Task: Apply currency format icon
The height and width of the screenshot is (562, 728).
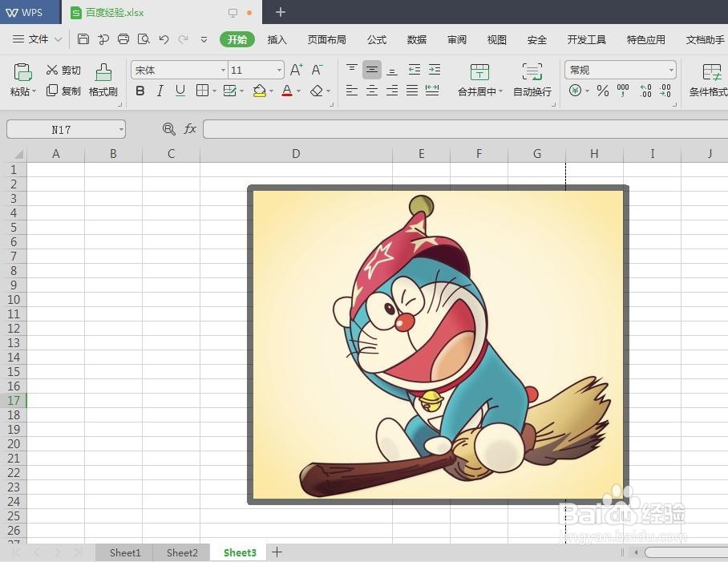Action: click(575, 91)
